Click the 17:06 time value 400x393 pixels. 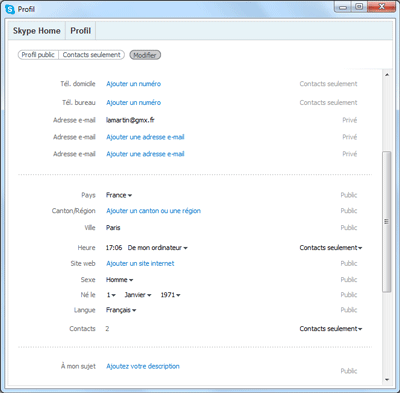tap(114, 248)
